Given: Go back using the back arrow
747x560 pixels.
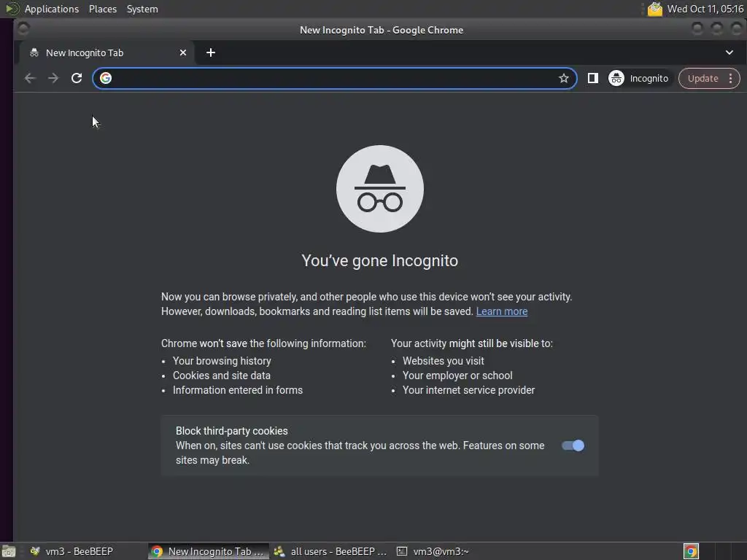Looking at the screenshot, I should pyautogui.click(x=30, y=78).
